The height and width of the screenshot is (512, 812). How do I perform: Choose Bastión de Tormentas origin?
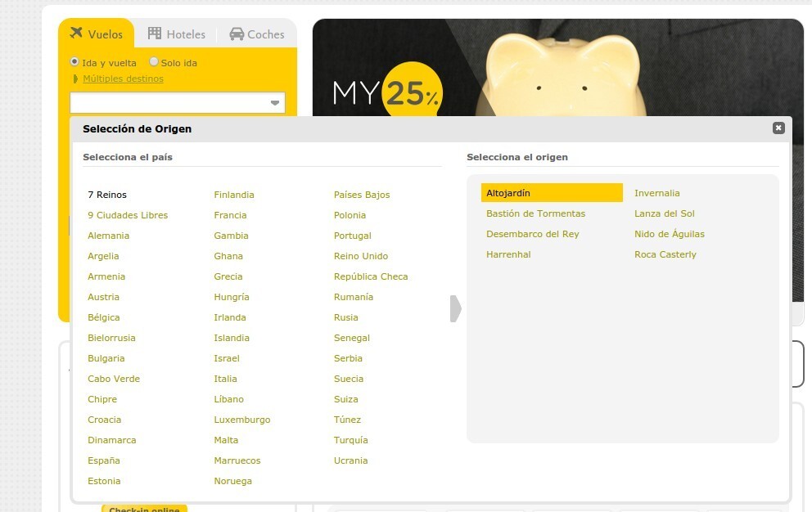point(535,213)
